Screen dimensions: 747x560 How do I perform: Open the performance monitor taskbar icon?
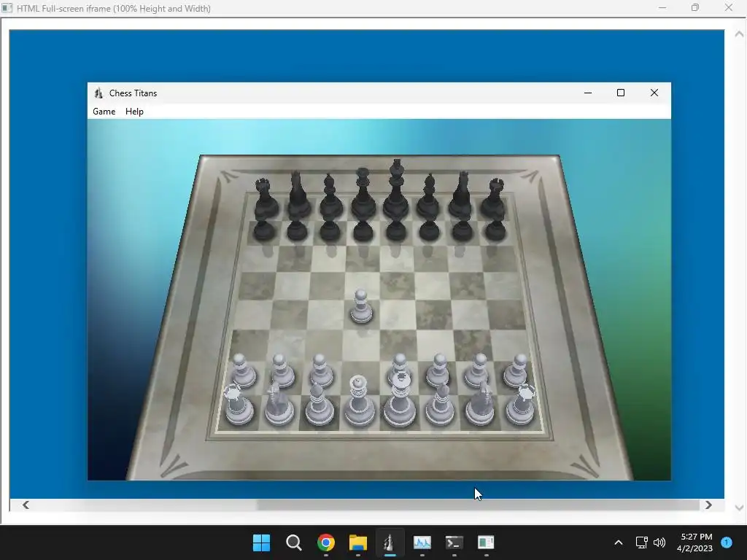click(x=422, y=542)
